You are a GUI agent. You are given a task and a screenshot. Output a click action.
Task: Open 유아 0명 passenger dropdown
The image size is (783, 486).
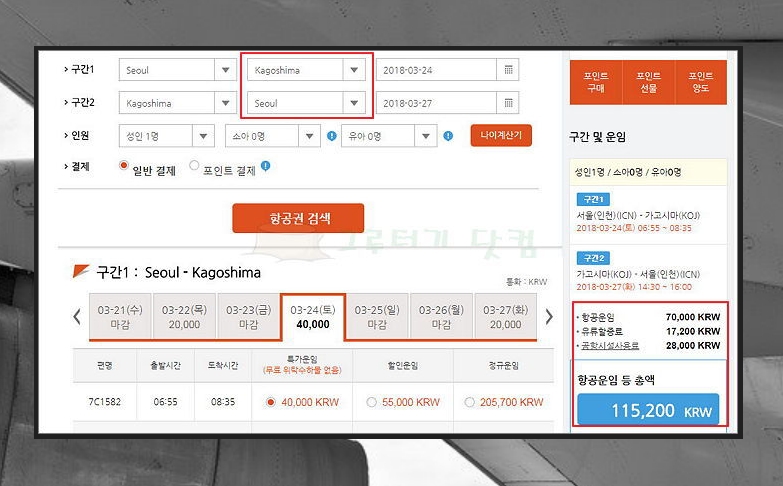[x=389, y=136]
